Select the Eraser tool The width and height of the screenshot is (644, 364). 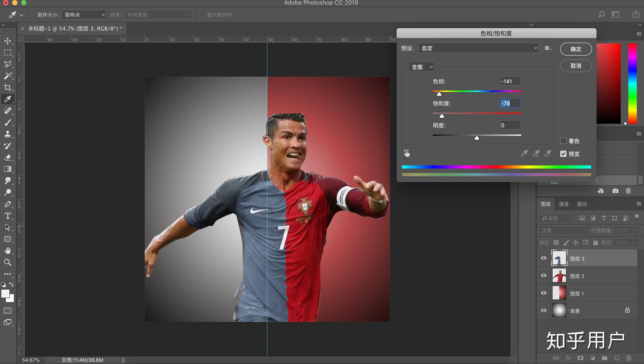click(8, 158)
